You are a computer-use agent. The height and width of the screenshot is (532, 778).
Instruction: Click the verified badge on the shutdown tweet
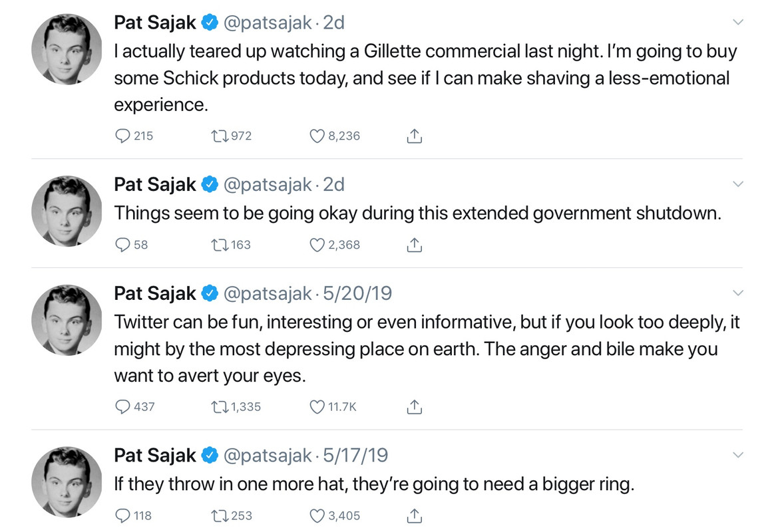click(210, 184)
